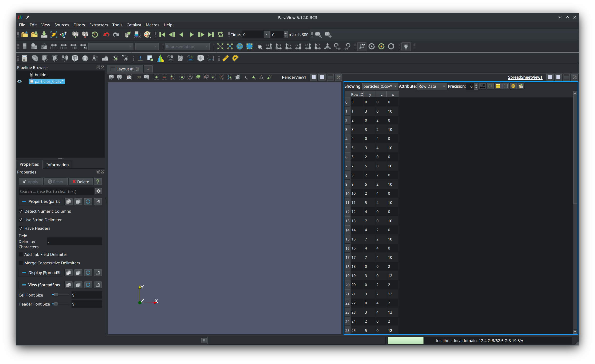
Task: Apply the Warp By Vector icon
Action: tap(105, 58)
